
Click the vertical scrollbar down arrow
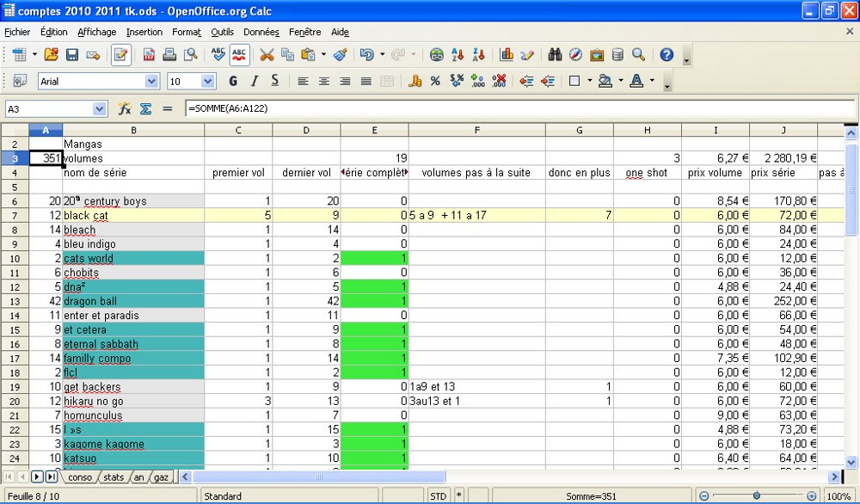click(851, 463)
